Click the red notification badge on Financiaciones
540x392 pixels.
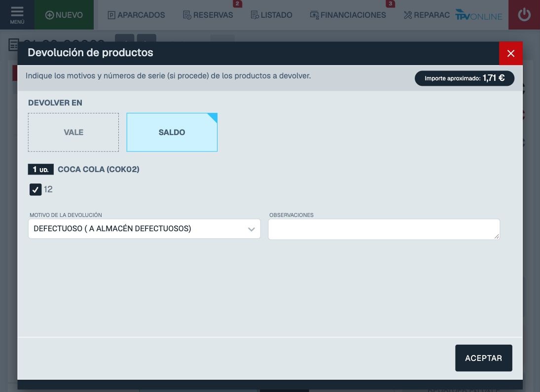click(x=390, y=4)
